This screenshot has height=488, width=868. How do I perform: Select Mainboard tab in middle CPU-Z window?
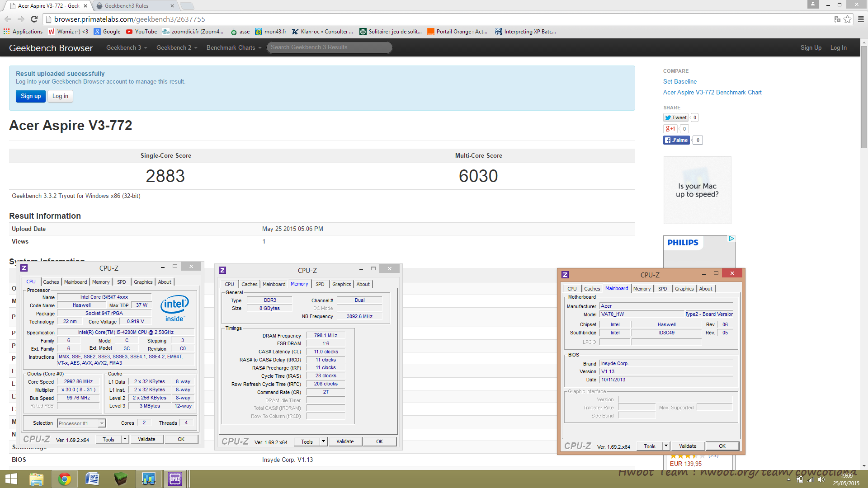[274, 284]
